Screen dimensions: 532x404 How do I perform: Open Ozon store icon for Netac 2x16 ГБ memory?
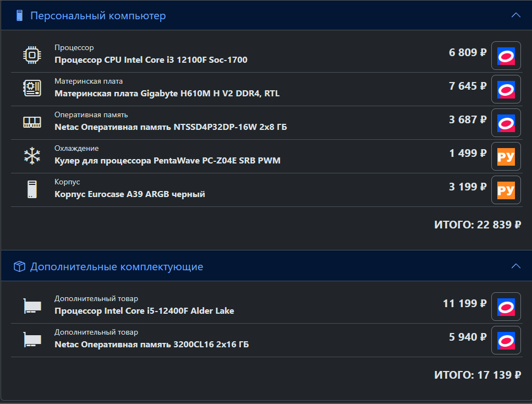506,340
